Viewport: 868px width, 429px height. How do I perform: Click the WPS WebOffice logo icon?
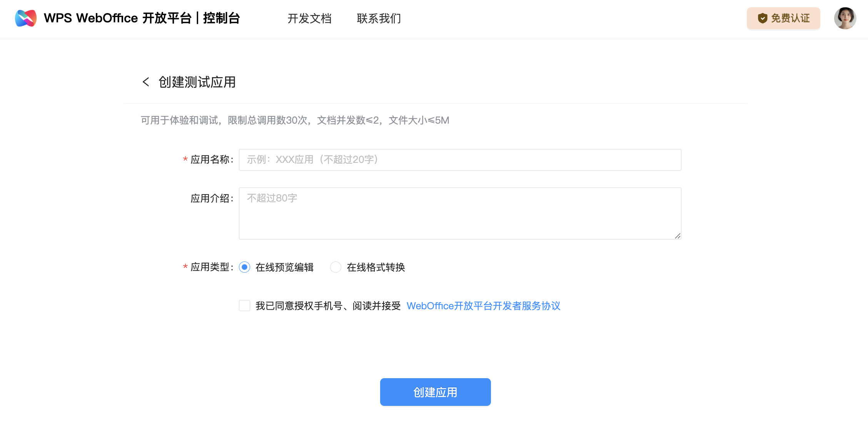[x=25, y=18]
